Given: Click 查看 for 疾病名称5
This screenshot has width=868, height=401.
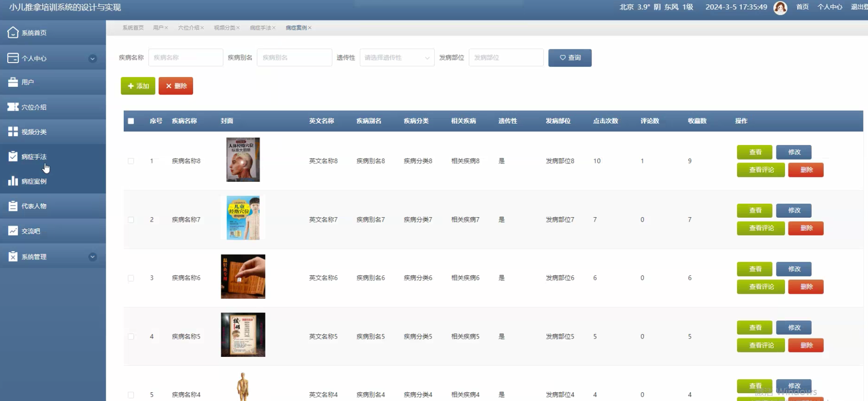Looking at the screenshot, I should point(754,328).
